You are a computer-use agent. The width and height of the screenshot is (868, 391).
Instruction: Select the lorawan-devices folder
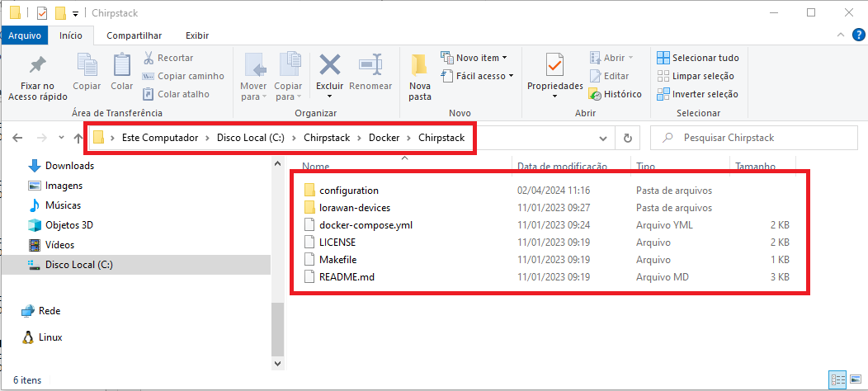pos(347,208)
